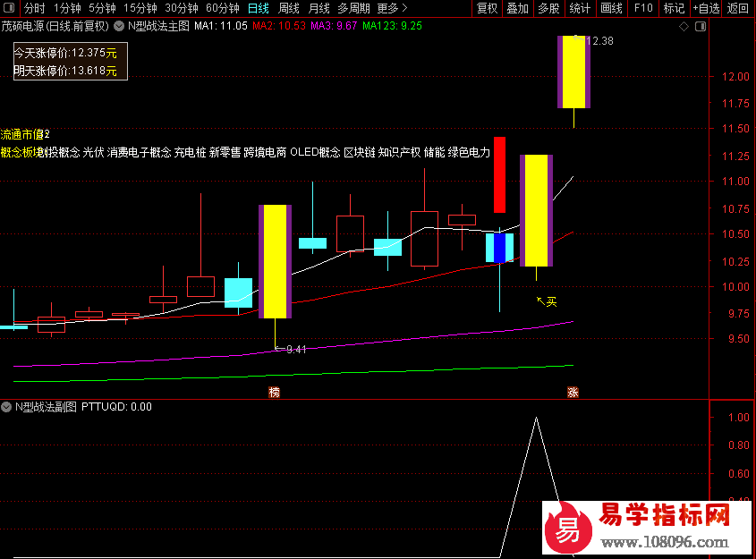Click the MA123: 9.25 label

pyautogui.click(x=392, y=26)
